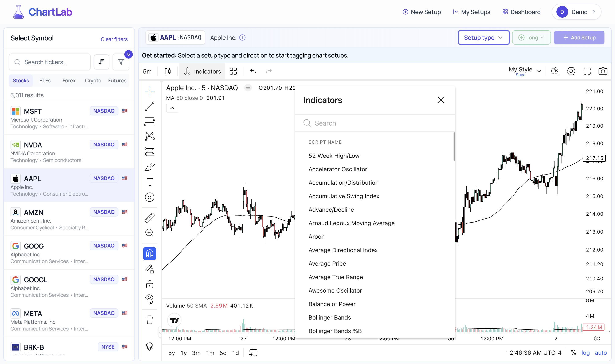Open the quick search lightning icon

point(555,71)
